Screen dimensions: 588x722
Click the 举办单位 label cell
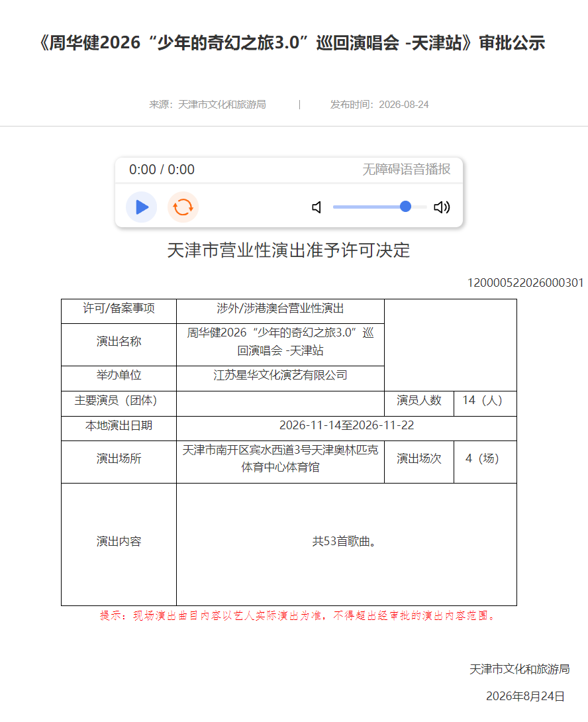coord(119,378)
